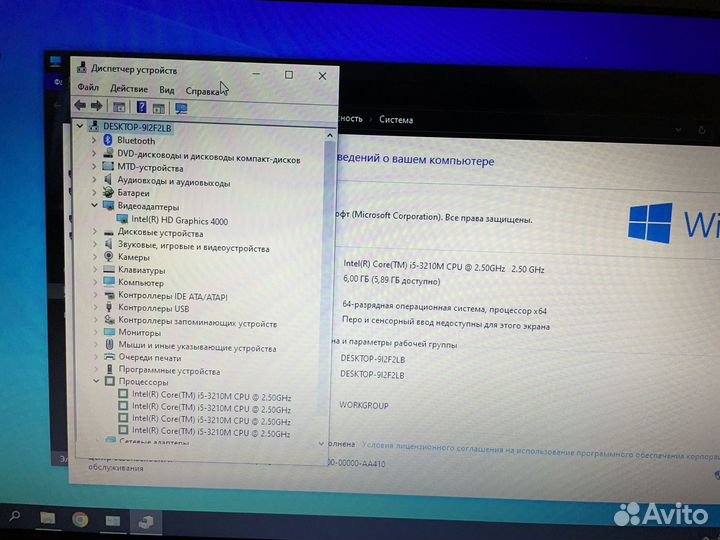Click the blue Help question-mark toolbar icon
Screen dimensions: 720x540
click(x=141, y=107)
